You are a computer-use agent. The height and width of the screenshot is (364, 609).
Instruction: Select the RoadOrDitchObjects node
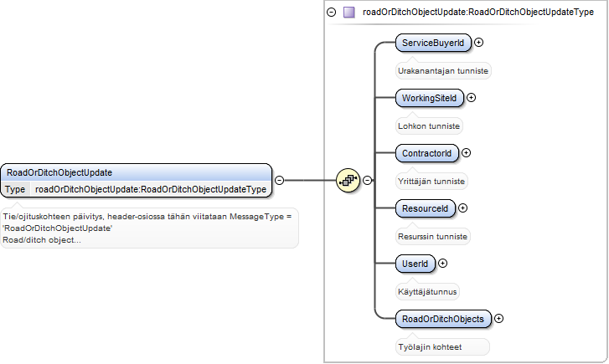[x=443, y=319]
